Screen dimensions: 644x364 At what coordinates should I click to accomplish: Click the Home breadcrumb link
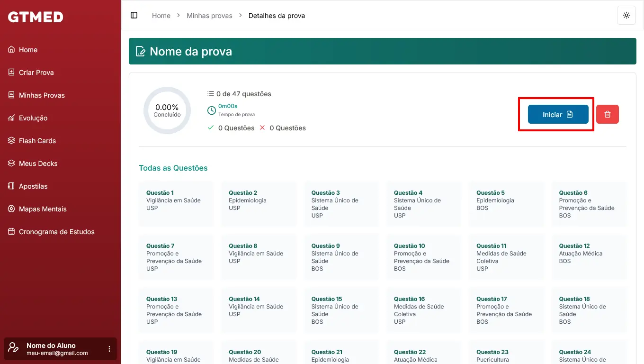coord(161,16)
